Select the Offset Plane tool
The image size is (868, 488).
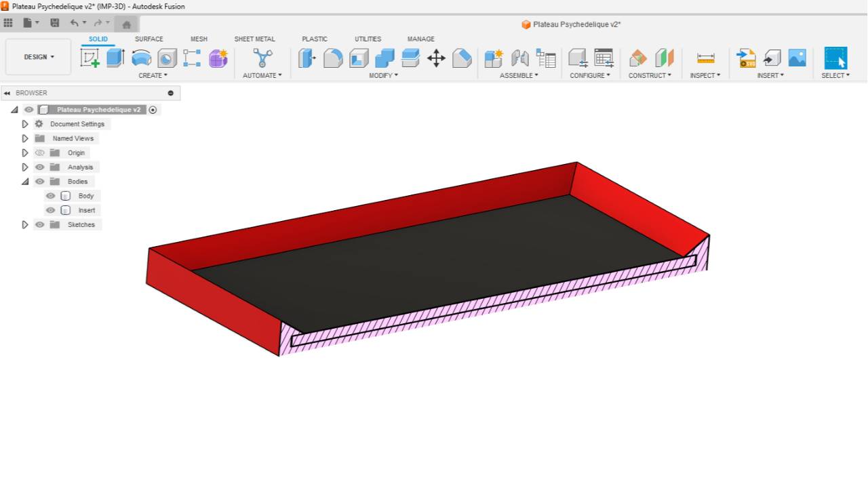tap(637, 58)
